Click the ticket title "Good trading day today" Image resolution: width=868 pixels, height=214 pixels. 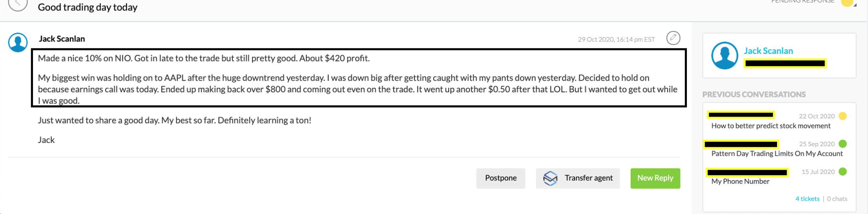88,8
